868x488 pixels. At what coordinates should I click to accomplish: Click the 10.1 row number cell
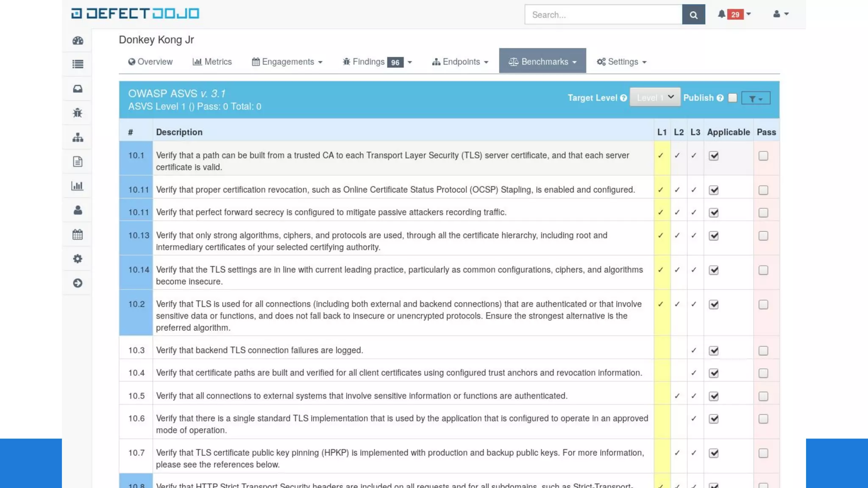click(x=136, y=158)
